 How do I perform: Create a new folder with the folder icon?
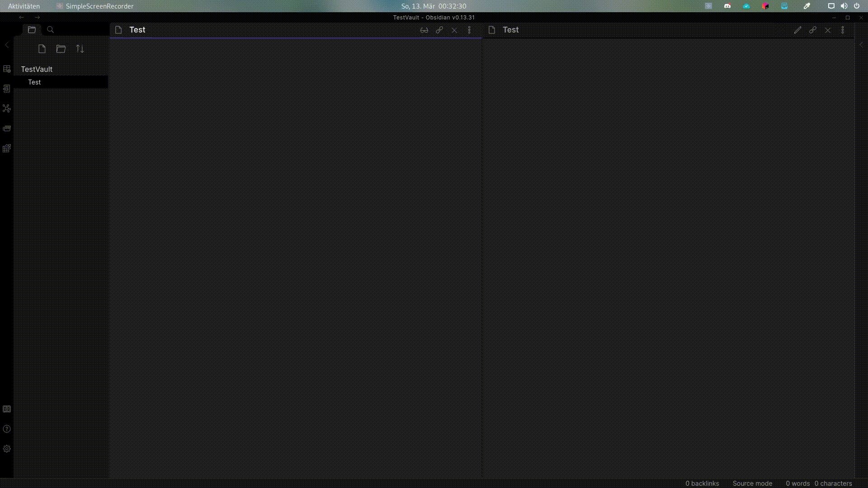point(61,49)
